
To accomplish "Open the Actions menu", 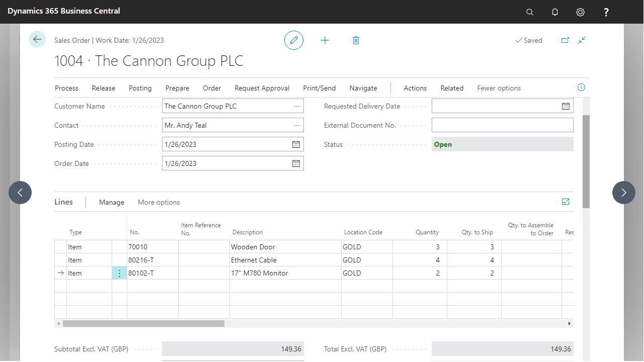I will click(415, 88).
